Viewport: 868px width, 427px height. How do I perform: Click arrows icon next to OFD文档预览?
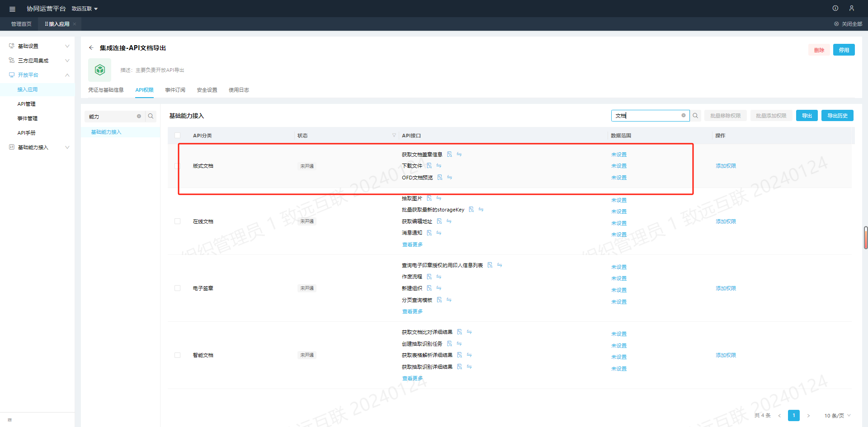click(x=449, y=178)
